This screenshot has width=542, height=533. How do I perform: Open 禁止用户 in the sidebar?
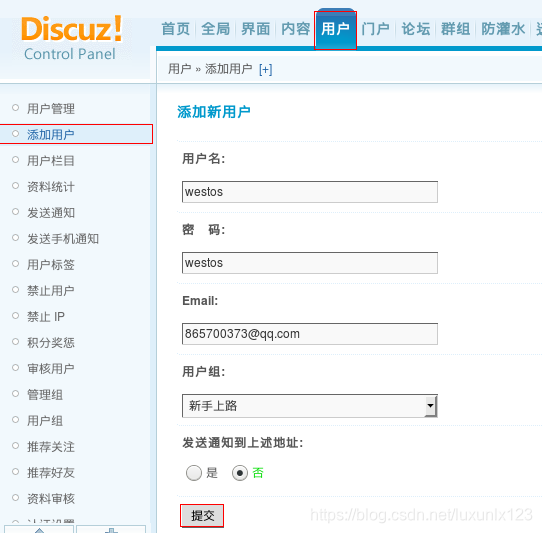(51, 291)
